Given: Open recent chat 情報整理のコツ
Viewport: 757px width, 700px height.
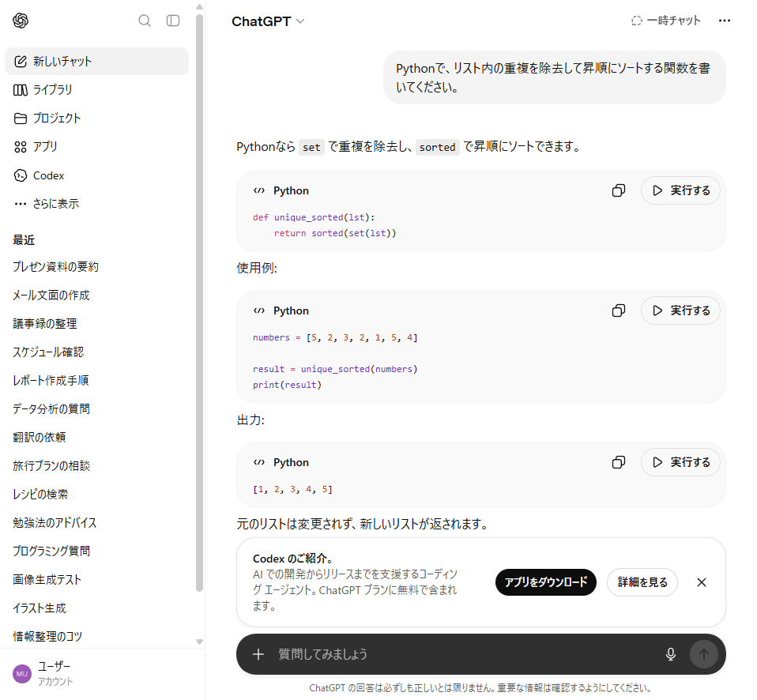Looking at the screenshot, I should [96, 636].
